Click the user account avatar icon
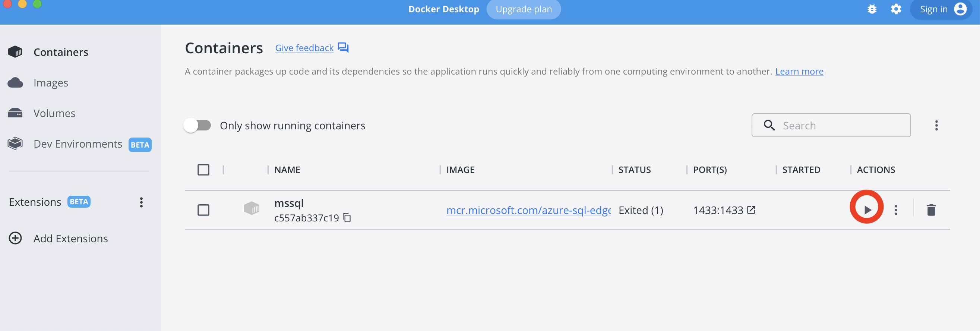The width and height of the screenshot is (980, 331). tap(960, 9)
